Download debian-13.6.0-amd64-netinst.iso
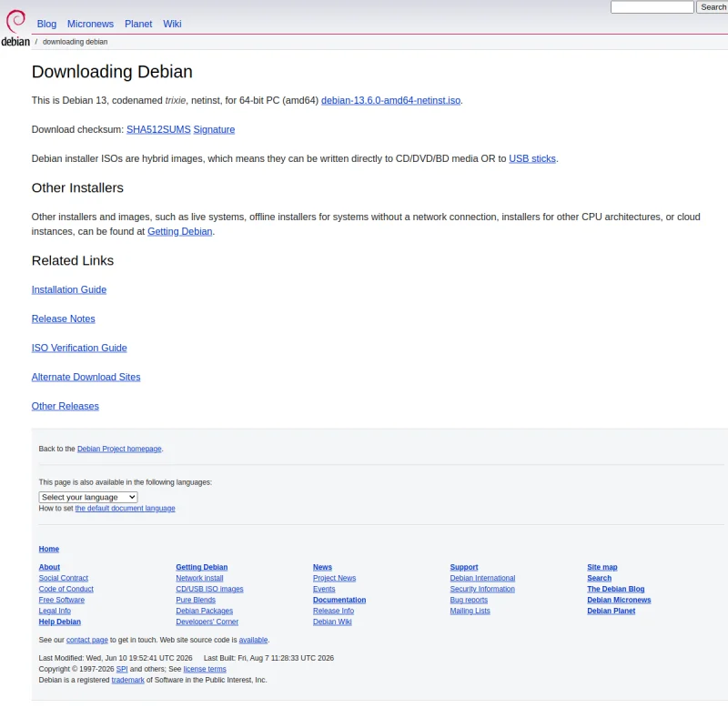Screen dimensions: 728x728 (x=390, y=100)
